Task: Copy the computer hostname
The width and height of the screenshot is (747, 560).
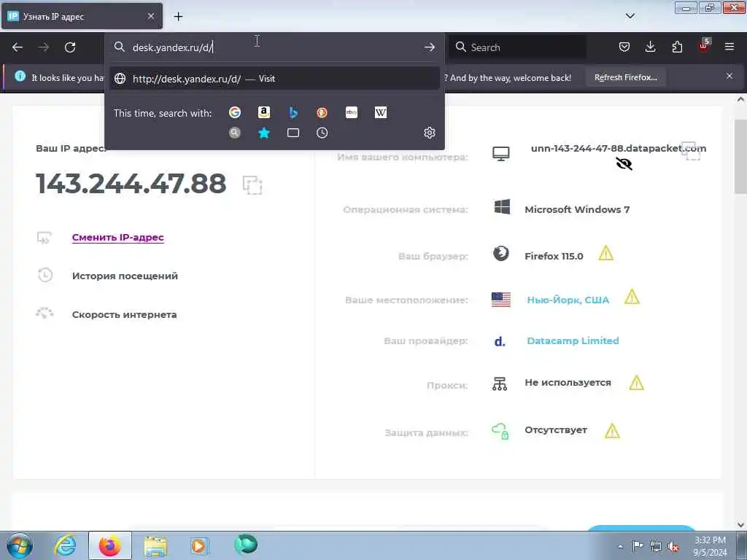Action: pyautogui.click(x=691, y=151)
